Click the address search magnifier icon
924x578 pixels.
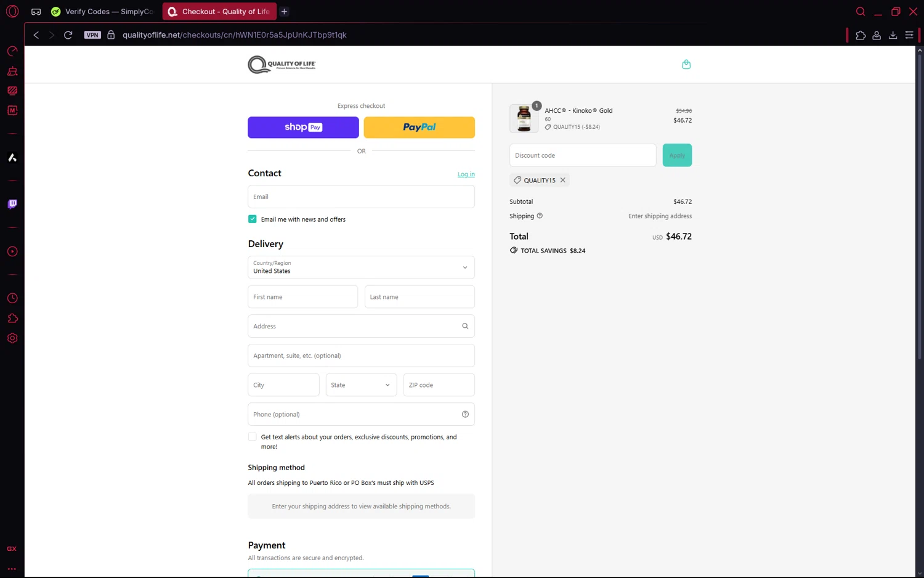tap(465, 326)
